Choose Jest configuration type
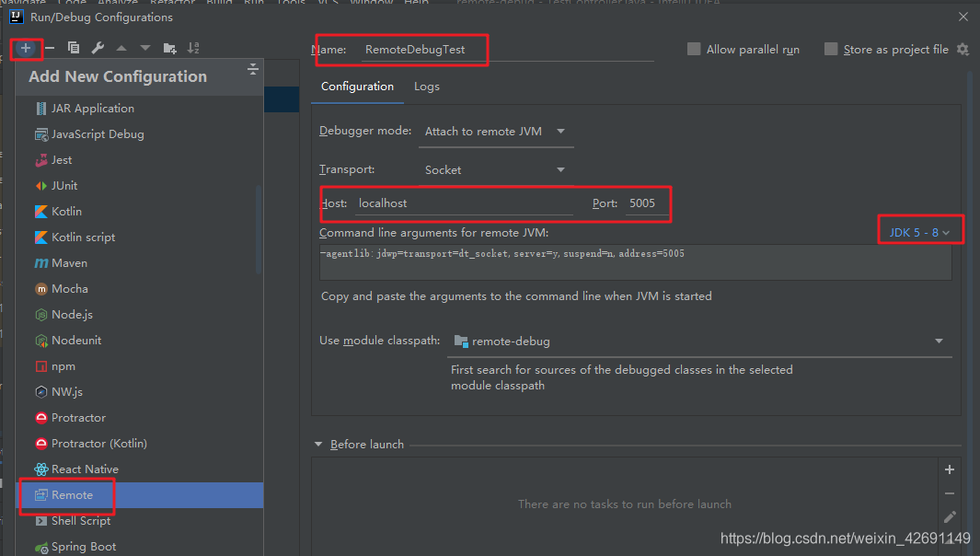Screen dimensions: 980x556 pyautogui.click(x=139, y=159)
